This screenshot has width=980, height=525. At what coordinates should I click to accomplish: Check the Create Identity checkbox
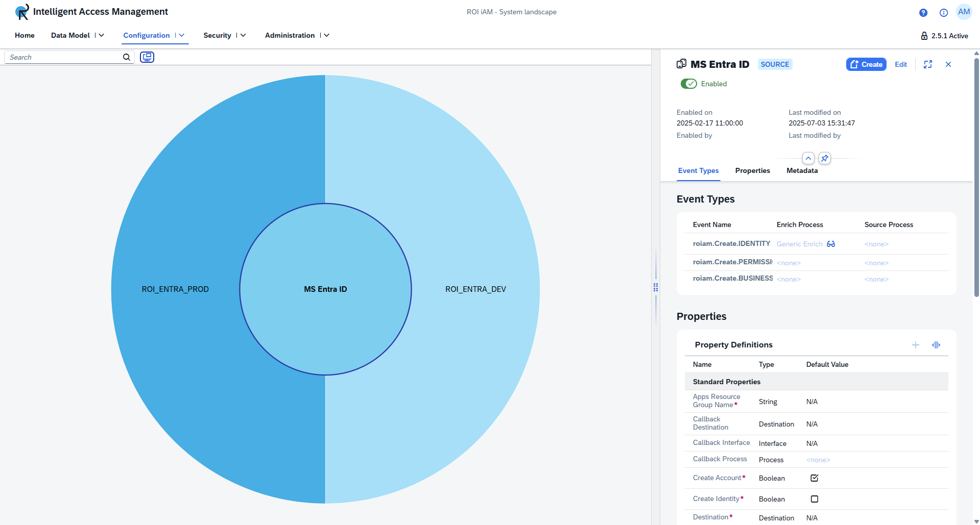click(x=815, y=499)
